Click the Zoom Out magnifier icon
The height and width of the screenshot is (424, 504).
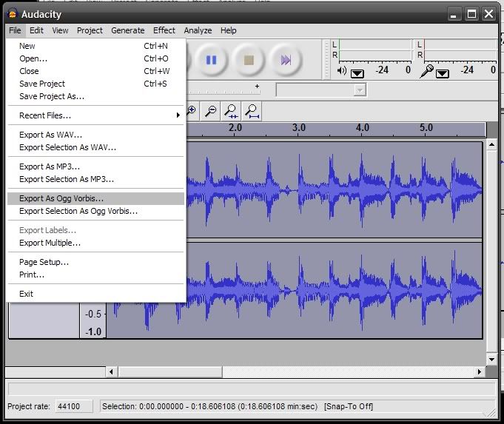click(211, 111)
